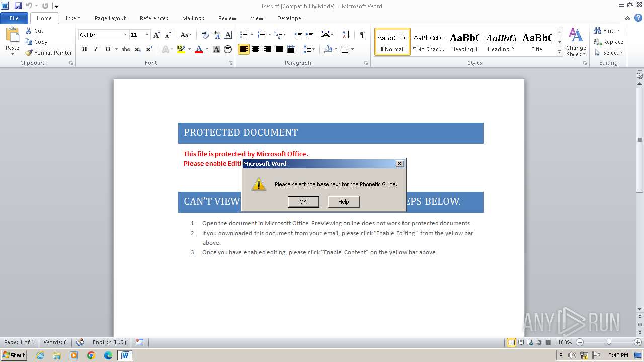Click the Copy command
Viewport: 644px width, 362px height.
coord(36,42)
